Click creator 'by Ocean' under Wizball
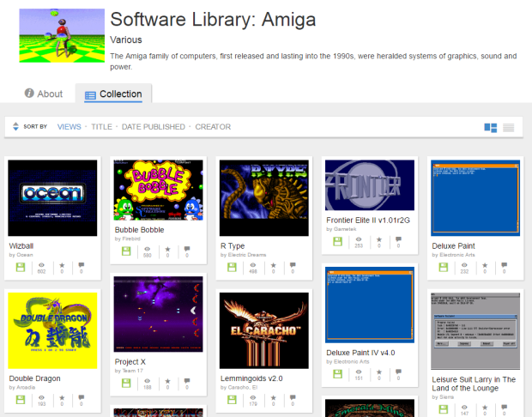The width and height of the screenshot is (532, 417). click(x=21, y=255)
